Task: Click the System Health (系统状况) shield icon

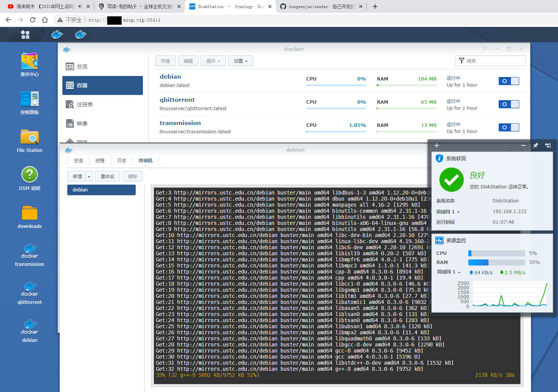Action: 439,158
